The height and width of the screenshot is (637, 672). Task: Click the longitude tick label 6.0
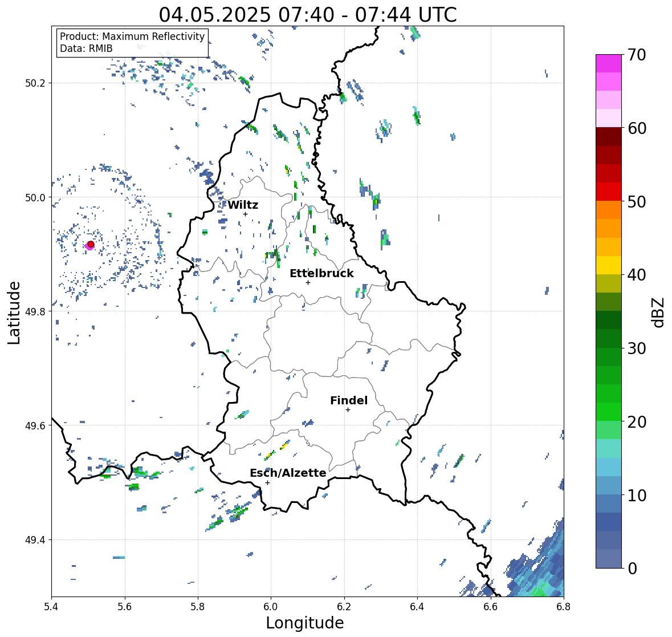click(x=271, y=606)
